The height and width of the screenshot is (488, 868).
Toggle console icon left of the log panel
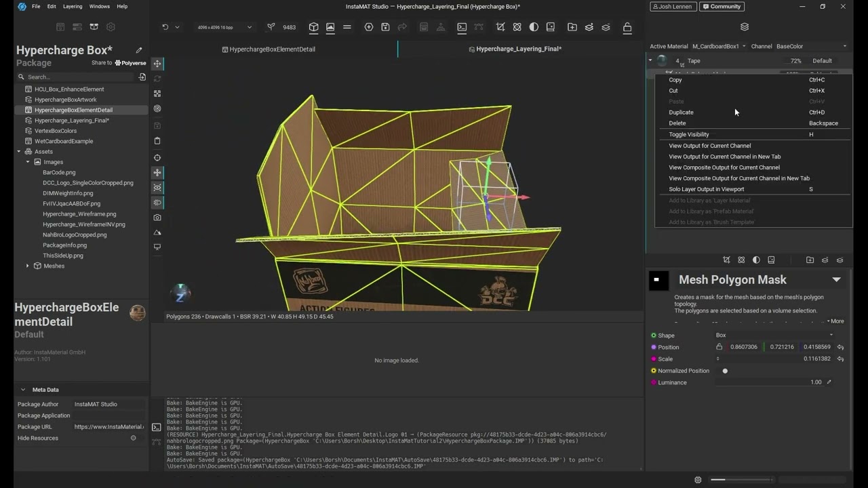[x=157, y=428]
